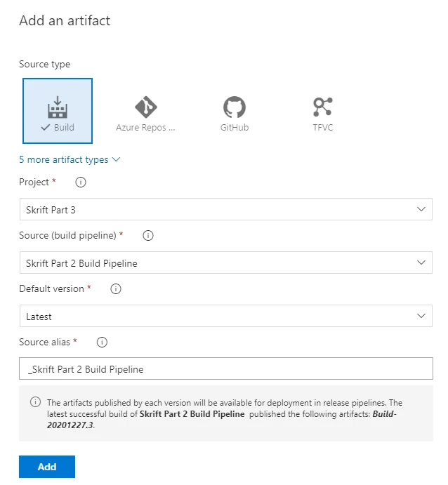Viewport: 448px width, 485px height.
Task: Select the TFVC source type icon
Action: [x=323, y=107]
